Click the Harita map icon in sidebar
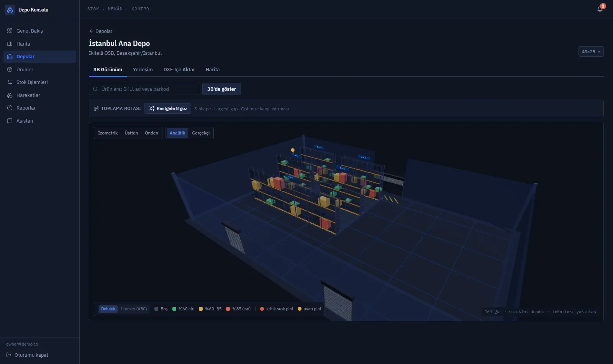This screenshot has height=364, width=613. [10, 44]
